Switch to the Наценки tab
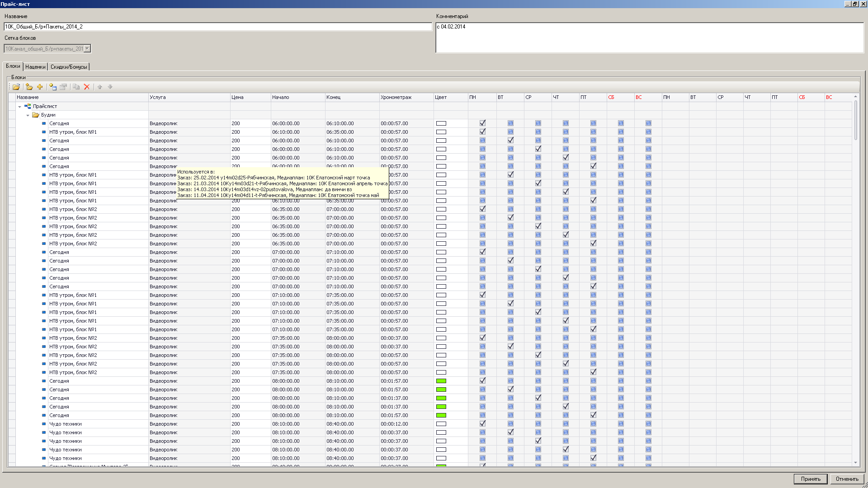868x488 pixels. point(35,67)
